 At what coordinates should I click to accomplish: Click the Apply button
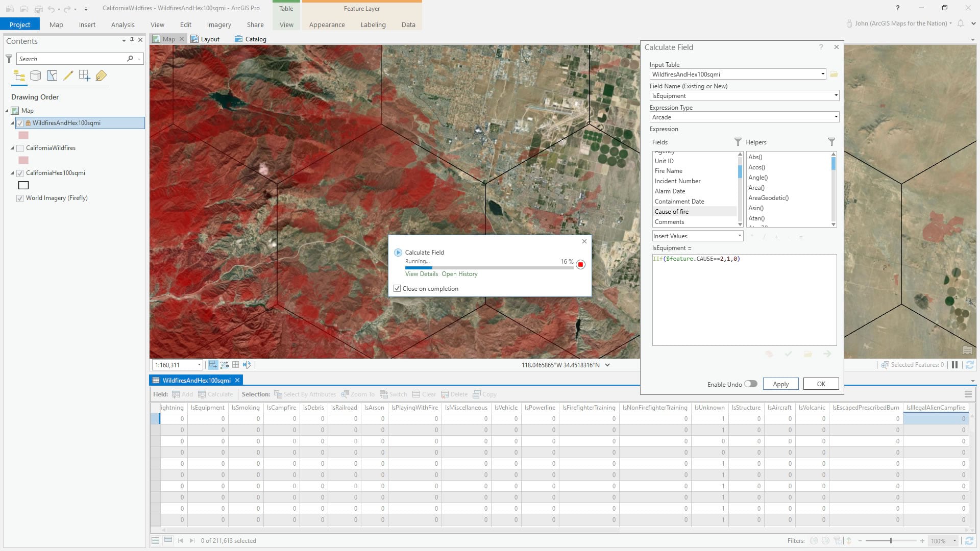click(x=781, y=384)
